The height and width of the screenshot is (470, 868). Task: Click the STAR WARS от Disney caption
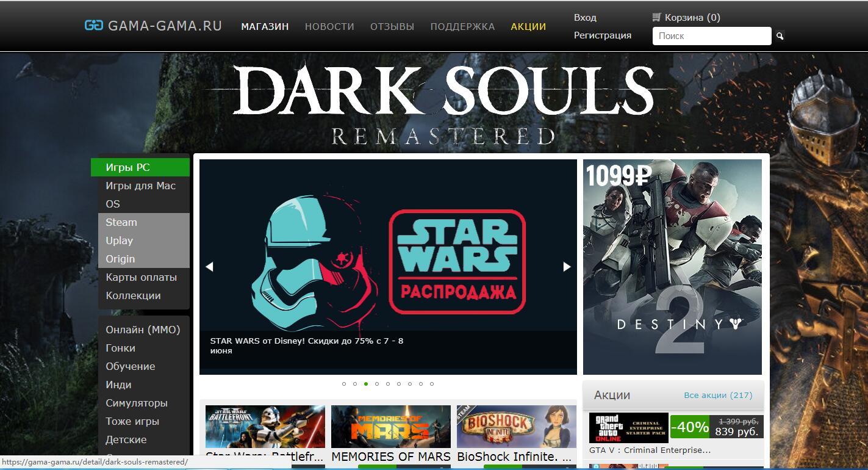306,345
